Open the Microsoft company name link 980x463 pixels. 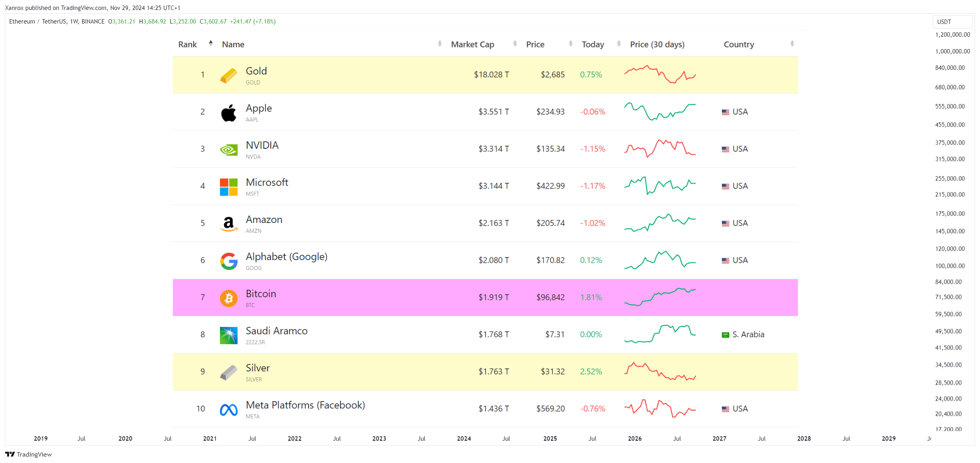coord(267,182)
